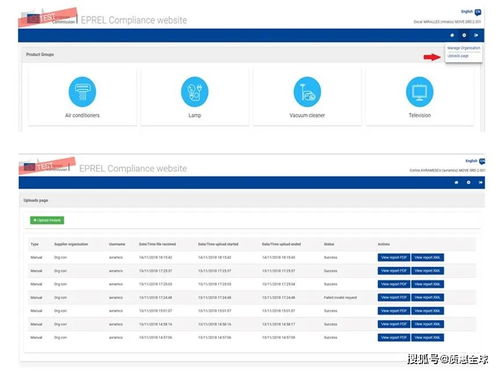The width and height of the screenshot is (499, 370).
Task: Click the logout icon in the upper blue bar
Action: tap(476, 35)
